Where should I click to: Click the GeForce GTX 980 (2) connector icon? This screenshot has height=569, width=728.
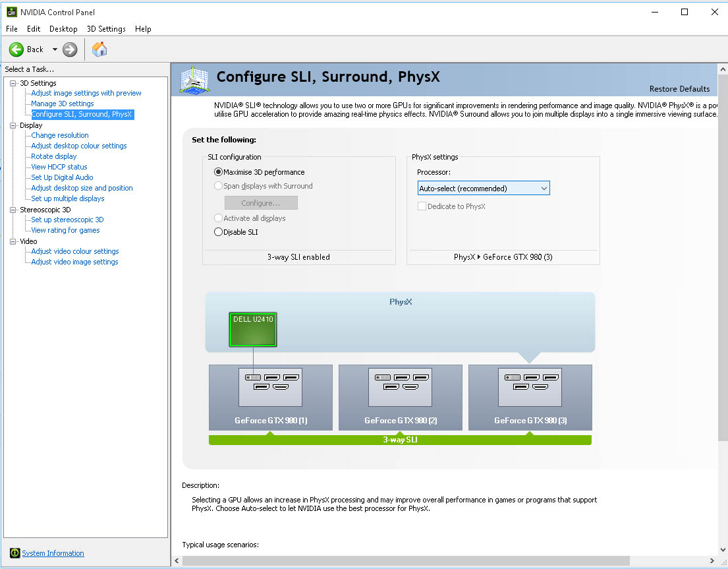[400, 388]
